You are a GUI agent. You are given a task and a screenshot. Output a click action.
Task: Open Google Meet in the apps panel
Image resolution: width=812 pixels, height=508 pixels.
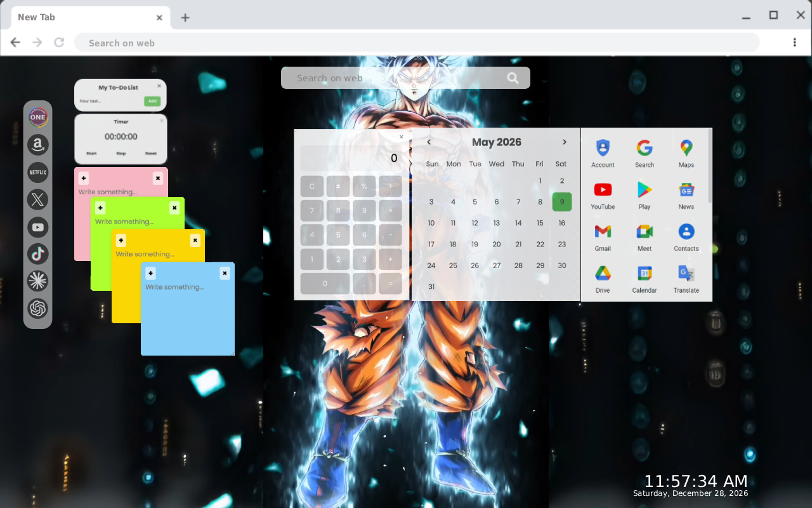click(x=645, y=237)
